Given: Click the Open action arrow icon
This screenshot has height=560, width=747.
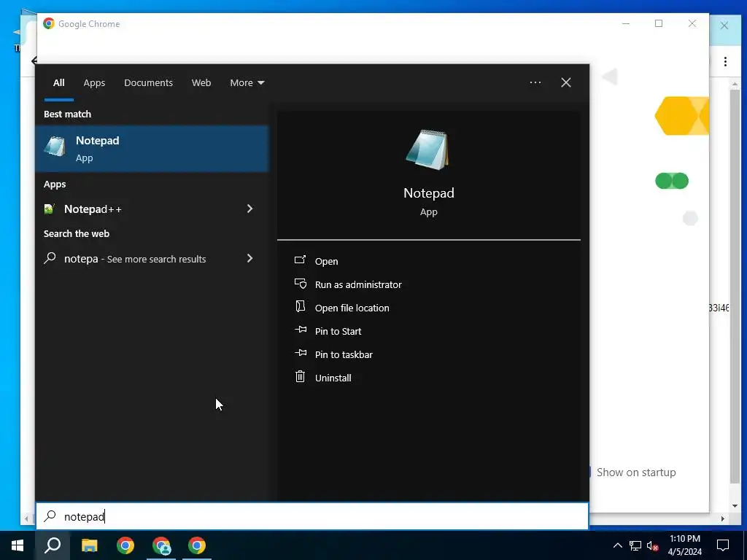Looking at the screenshot, I should tap(300, 260).
